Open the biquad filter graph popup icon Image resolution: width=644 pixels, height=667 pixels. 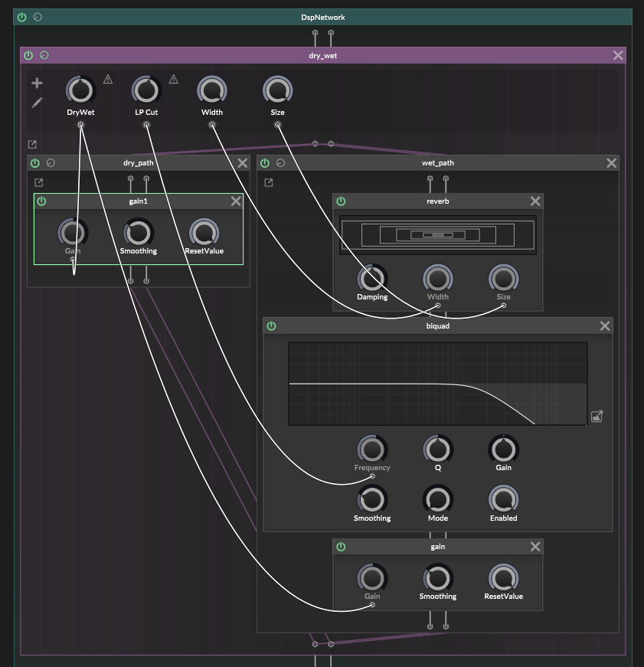[x=597, y=417]
